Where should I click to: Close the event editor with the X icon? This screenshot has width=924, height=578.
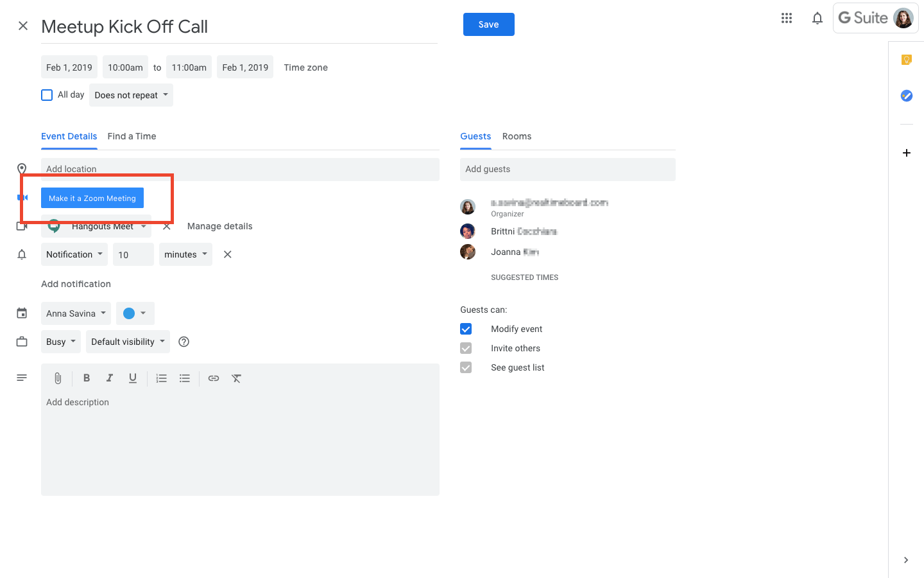[23, 26]
